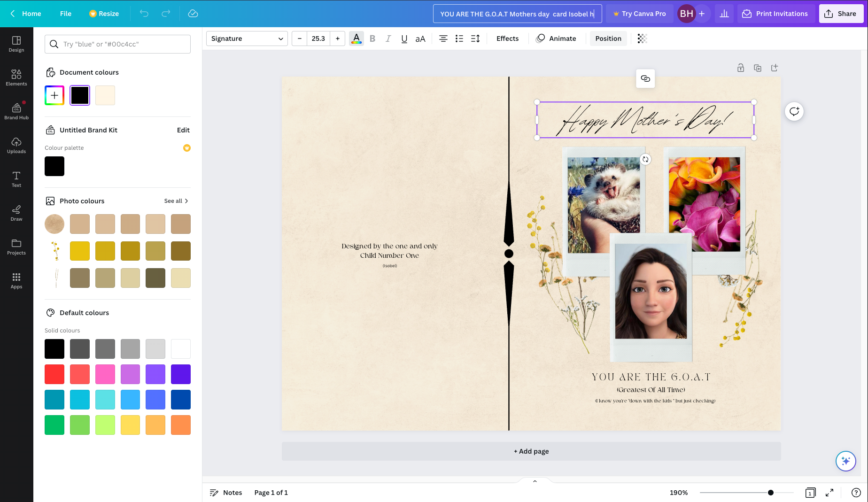Toggle underline formatting
This screenshot has width=868, height=502.
coord(404,39)
